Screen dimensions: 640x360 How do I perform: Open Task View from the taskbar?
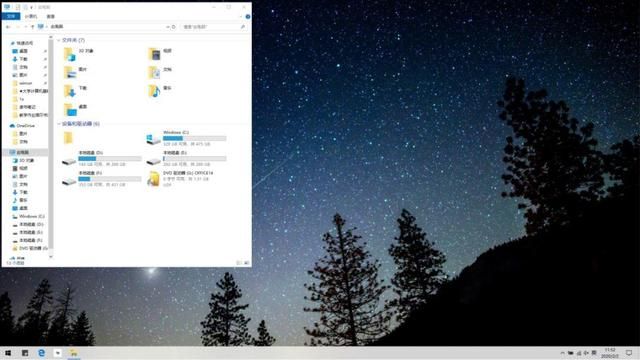pyautogui.click(x=25, y=353)
